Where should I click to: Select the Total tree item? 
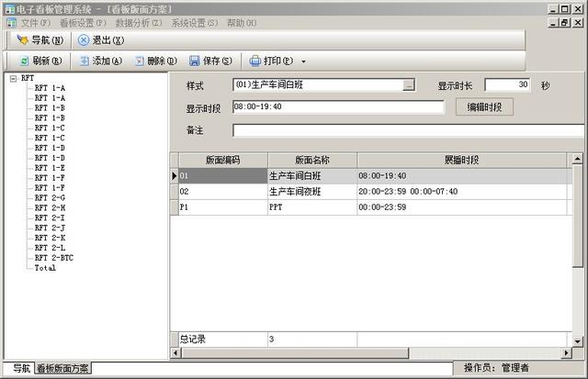pyautogui.click(x=45, y=268)
